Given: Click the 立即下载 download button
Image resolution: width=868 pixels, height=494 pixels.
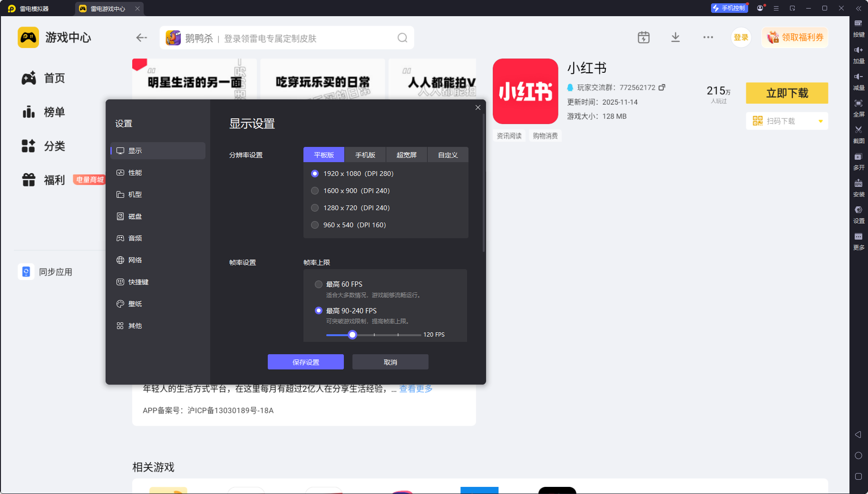Looking at the screenshot, I should tap(787, 93).
